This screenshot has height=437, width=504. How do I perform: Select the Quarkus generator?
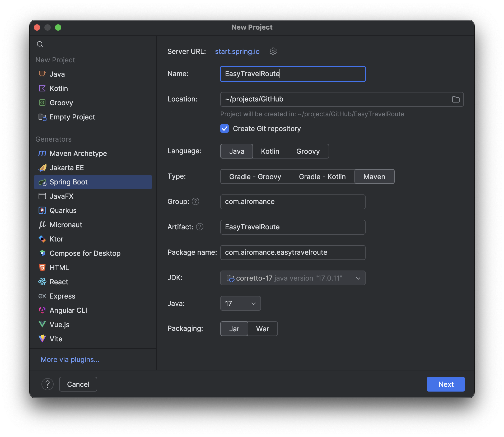tap(93, 210)
